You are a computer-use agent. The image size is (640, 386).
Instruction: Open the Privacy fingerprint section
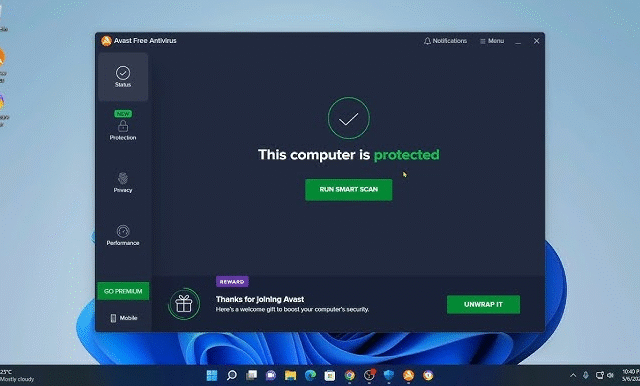(x=123, y=182)
